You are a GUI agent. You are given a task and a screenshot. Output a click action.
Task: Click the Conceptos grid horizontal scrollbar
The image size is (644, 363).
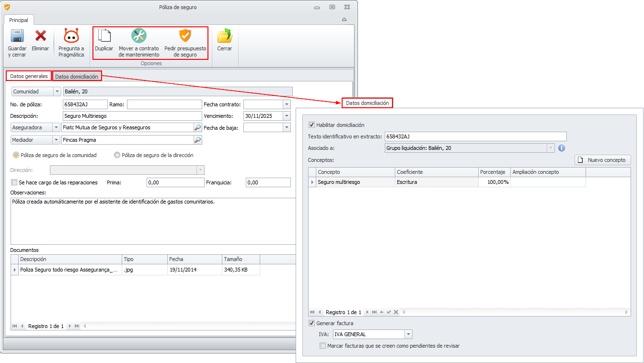click(x=515, y=312)
